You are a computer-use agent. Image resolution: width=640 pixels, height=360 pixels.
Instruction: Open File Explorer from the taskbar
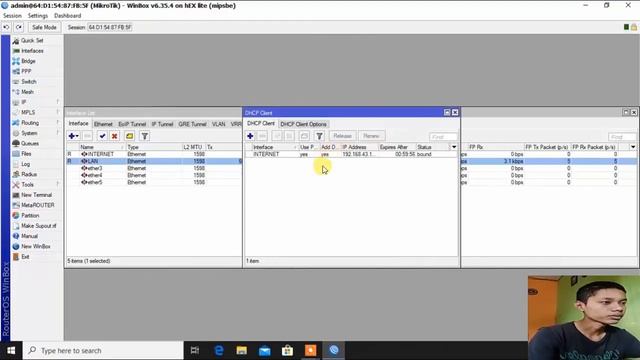[x=242, y=351]
